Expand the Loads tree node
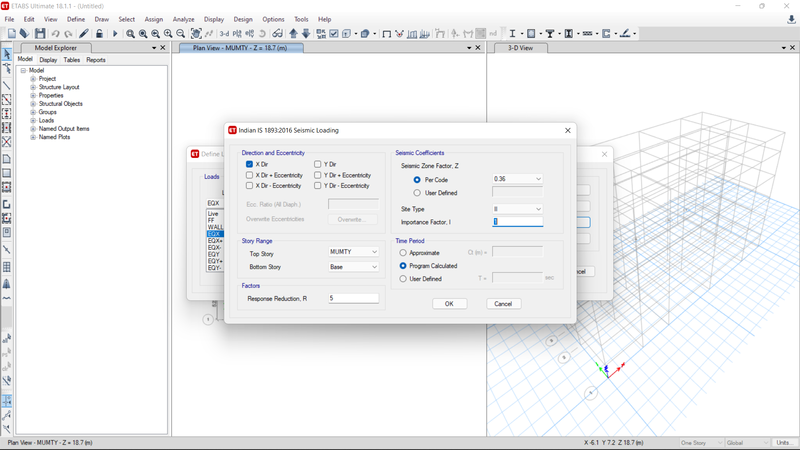This screenshot has width=800, height=450. pos(33,120)
